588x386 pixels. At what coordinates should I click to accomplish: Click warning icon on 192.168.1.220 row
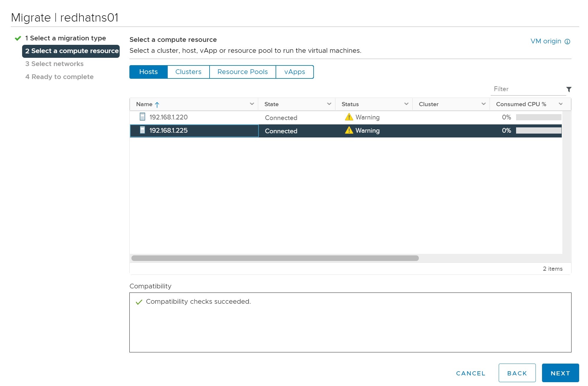[x=349, y=117]
